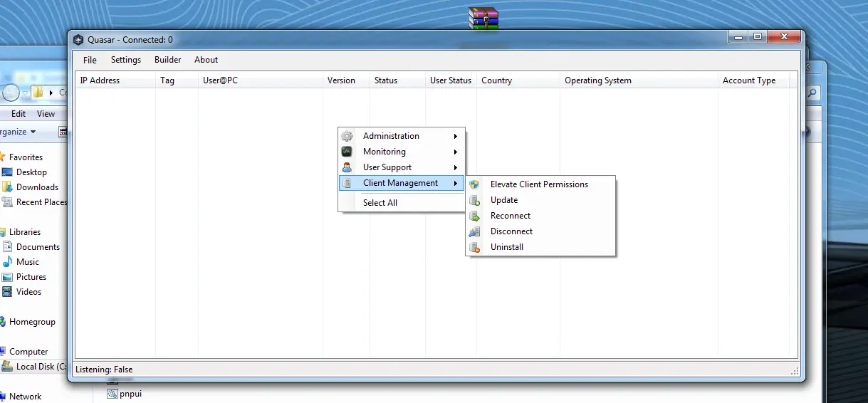Click the Administration gear icon
868x403 pixels.
click(x=347, y=136)
